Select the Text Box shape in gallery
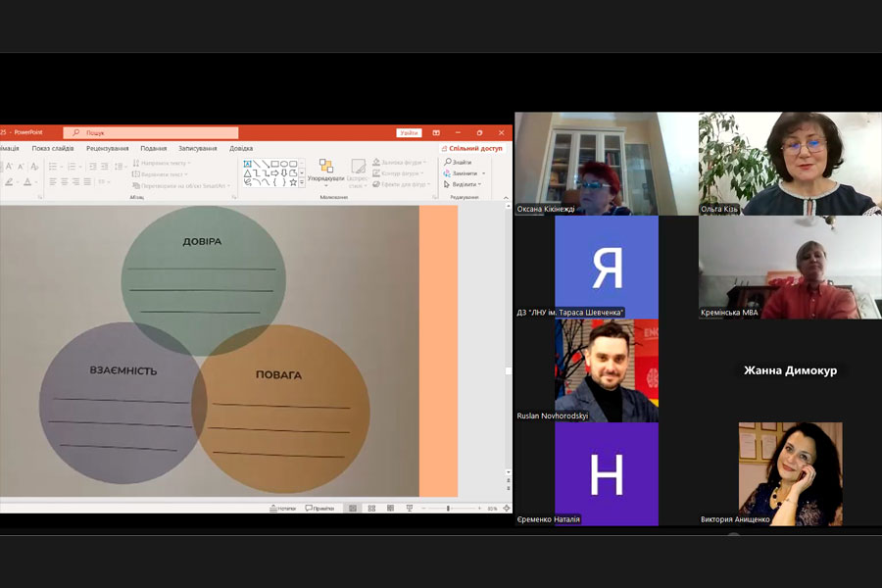This screenshot has height=588, width=882. [248, 164]
